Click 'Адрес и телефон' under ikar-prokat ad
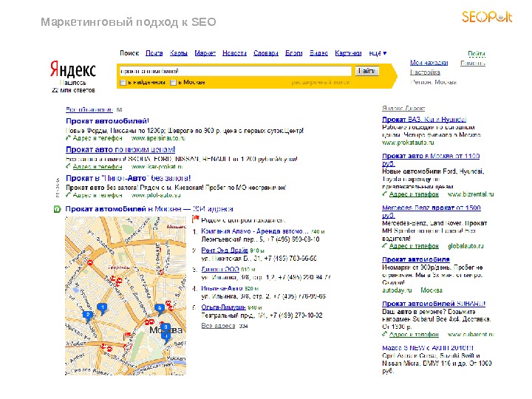Image resolution: width=532 pixels, height=399 pixels. click(x=98, y=166)
